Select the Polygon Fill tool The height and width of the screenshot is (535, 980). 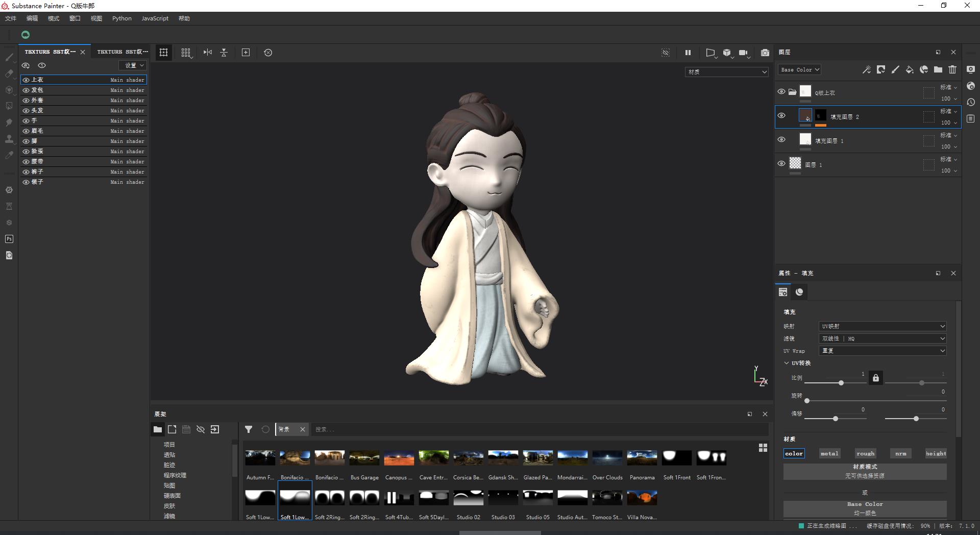click(9, 106)
